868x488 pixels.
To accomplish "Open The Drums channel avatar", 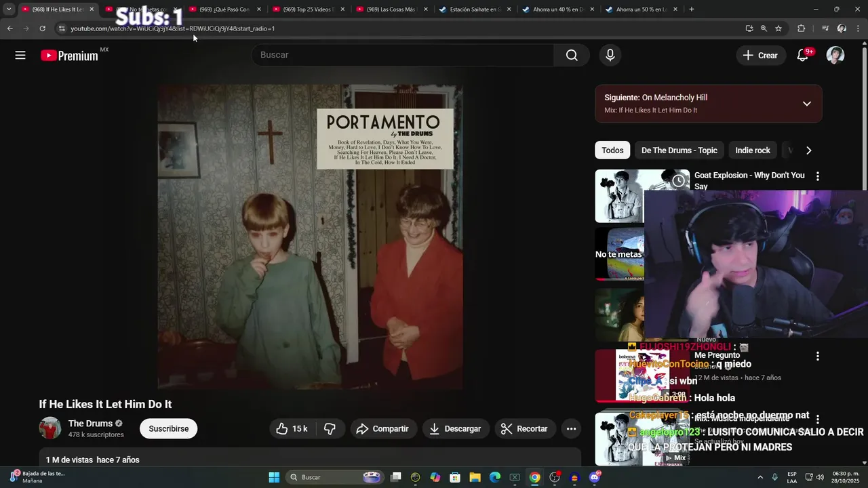I will (50, 428).
